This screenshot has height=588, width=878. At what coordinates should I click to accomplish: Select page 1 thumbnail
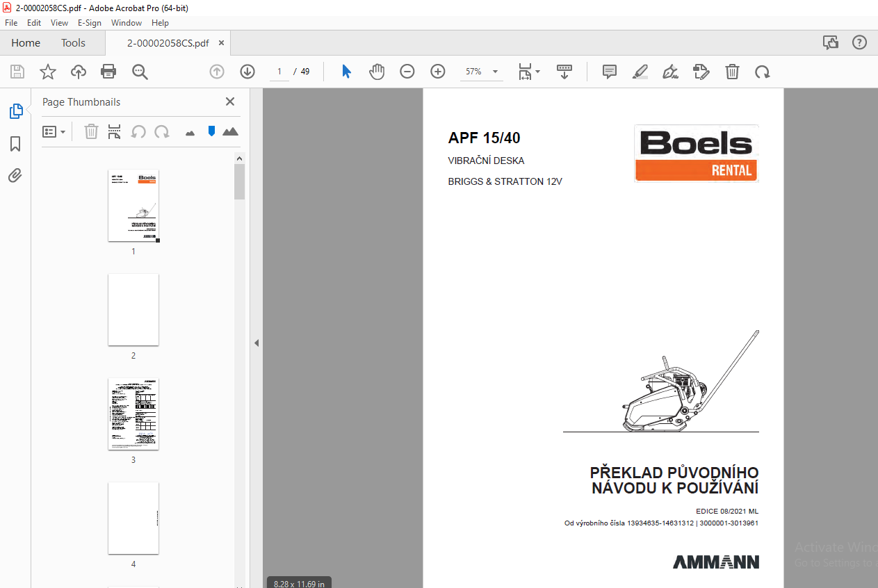pyautogui.click(x=133, y=206)
